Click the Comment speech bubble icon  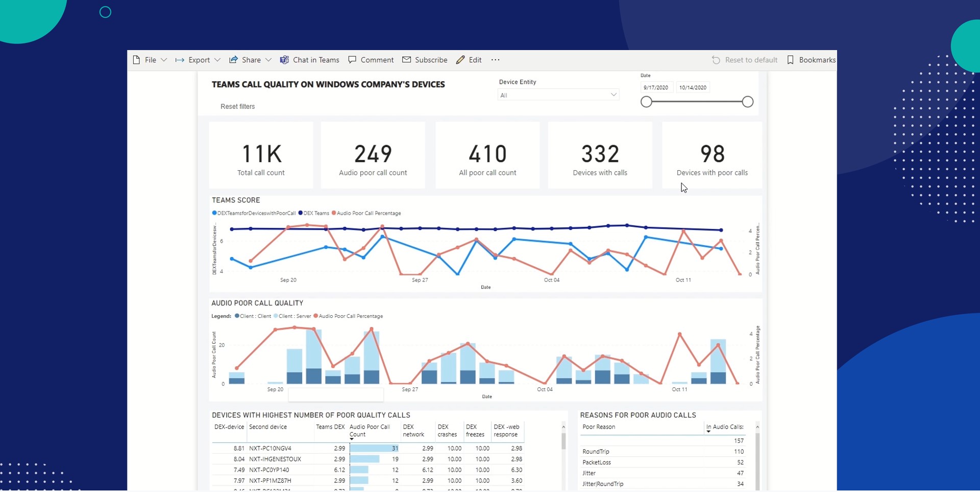tap(352, 60)
